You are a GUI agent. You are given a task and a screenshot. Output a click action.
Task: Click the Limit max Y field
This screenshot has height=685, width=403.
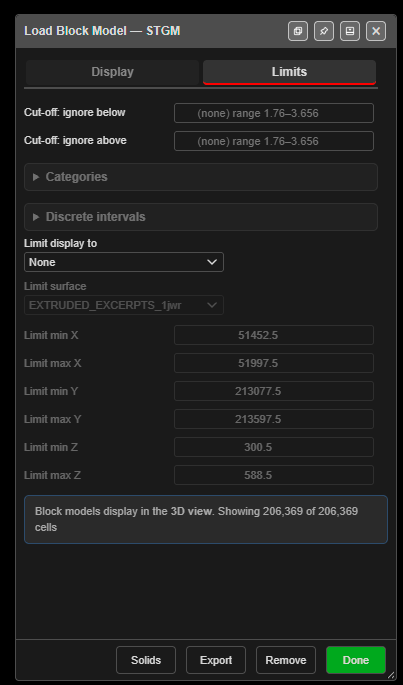(274, 419)
